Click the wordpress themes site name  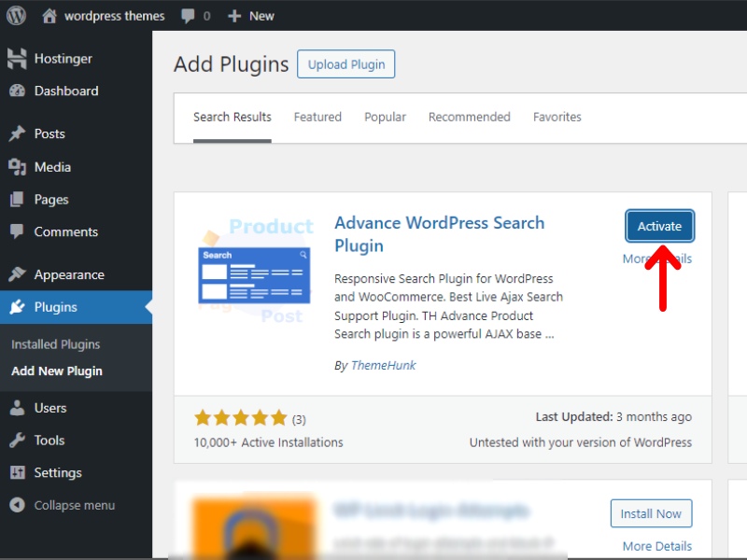[114, 16]
